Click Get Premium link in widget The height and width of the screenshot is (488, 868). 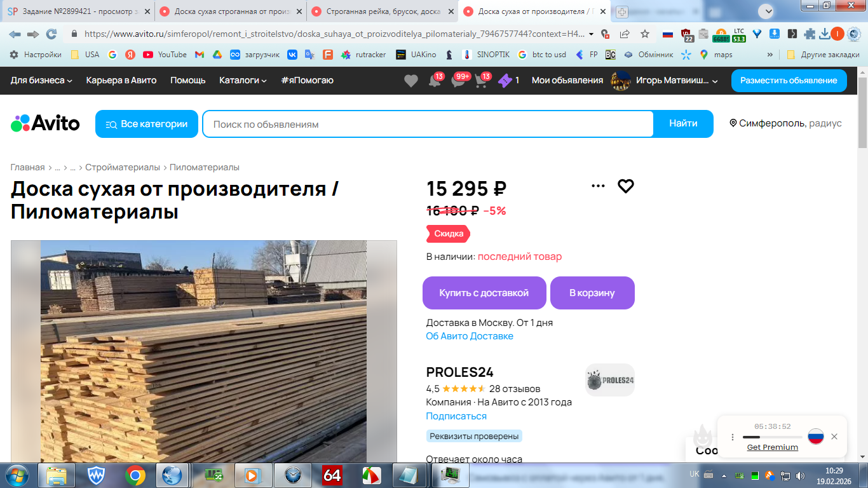coord(773,447)
